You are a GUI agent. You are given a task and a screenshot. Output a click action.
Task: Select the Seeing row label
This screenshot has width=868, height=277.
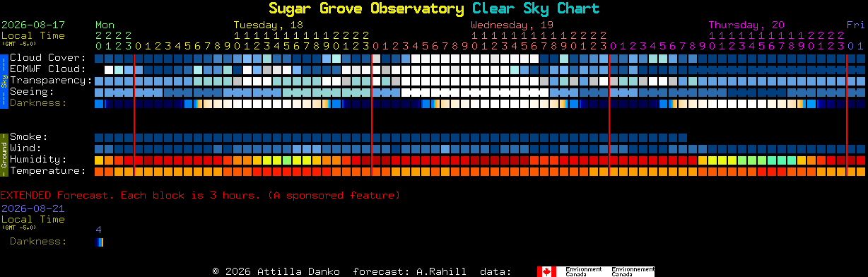[x=32, y=91]
